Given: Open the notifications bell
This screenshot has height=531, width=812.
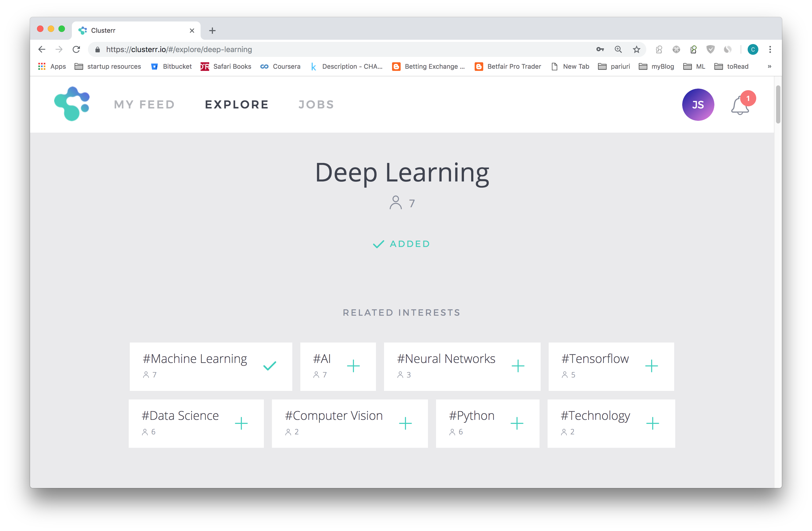Looking at the screenshot, I should (740, 105).
